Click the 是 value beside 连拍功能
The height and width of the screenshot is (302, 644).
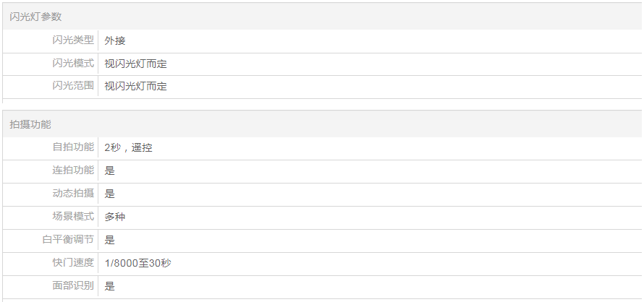[x=110, y=171]
